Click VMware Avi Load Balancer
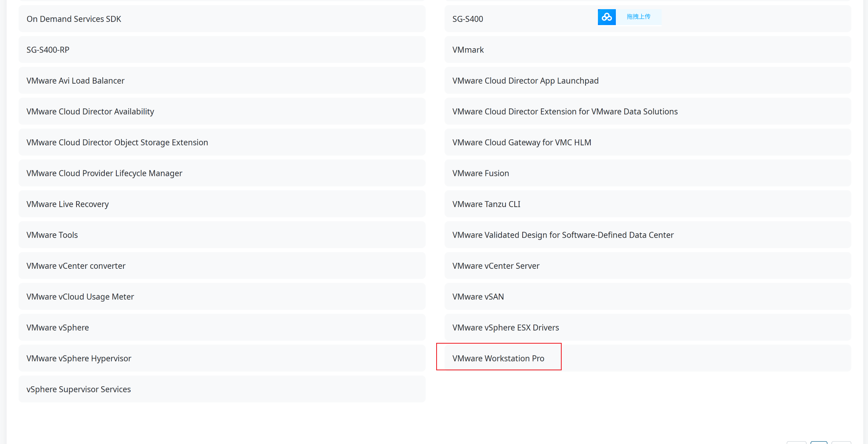The height and width of the screenshot is (444, 868). pyautogui.click(x=75, y=80)
